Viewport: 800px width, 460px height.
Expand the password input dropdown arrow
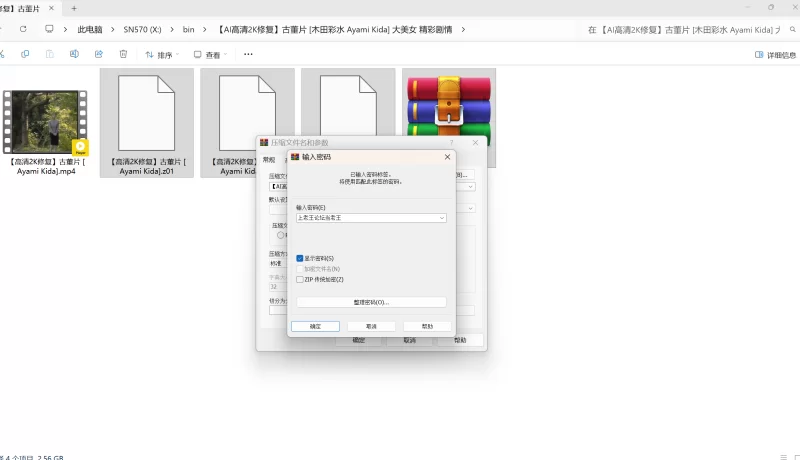pyautogui.click(x=441, y=217)
